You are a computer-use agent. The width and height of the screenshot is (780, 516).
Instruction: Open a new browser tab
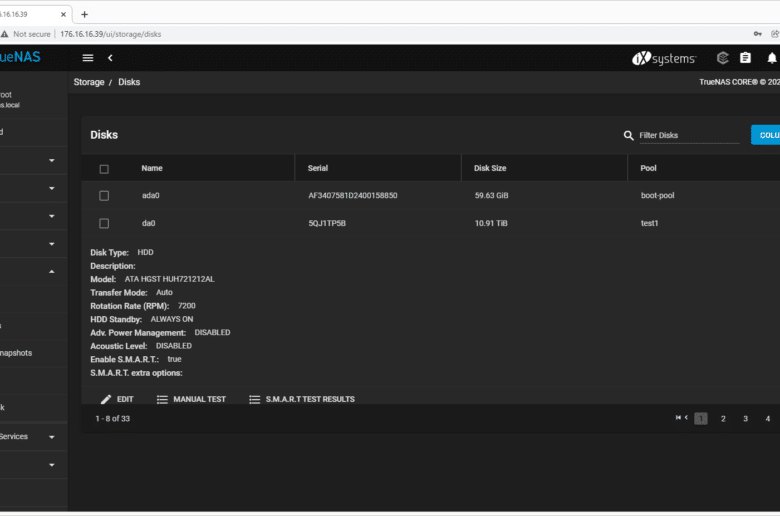tap(85, 14)
